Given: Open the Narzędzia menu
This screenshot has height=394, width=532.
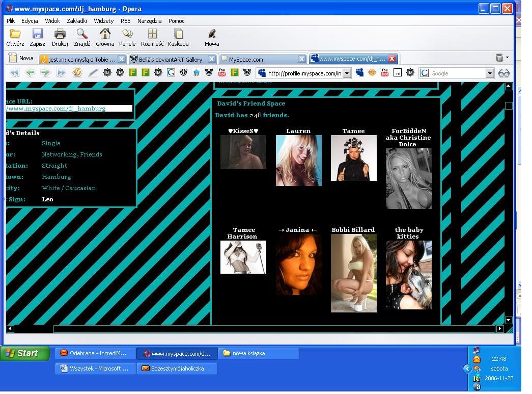Looking at the screenshot, I should [149, 21].
